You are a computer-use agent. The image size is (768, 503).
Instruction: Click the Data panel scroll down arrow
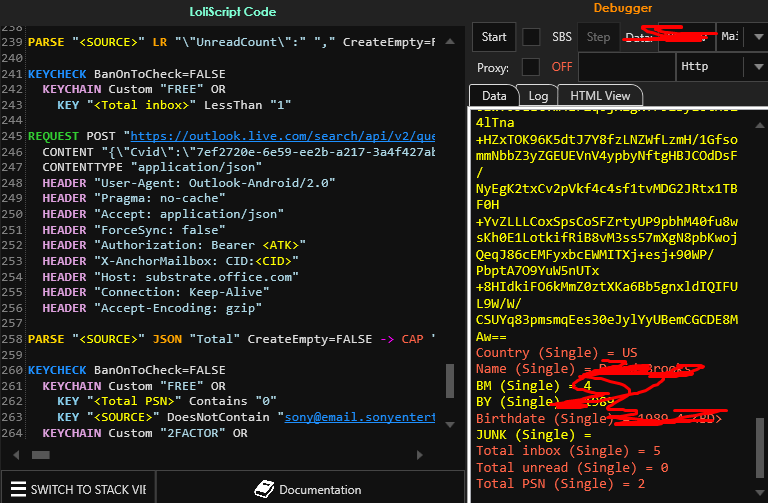[760, 492]
